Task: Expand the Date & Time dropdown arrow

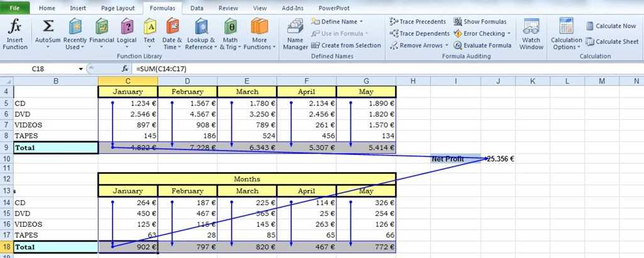Action: [180, 47]
